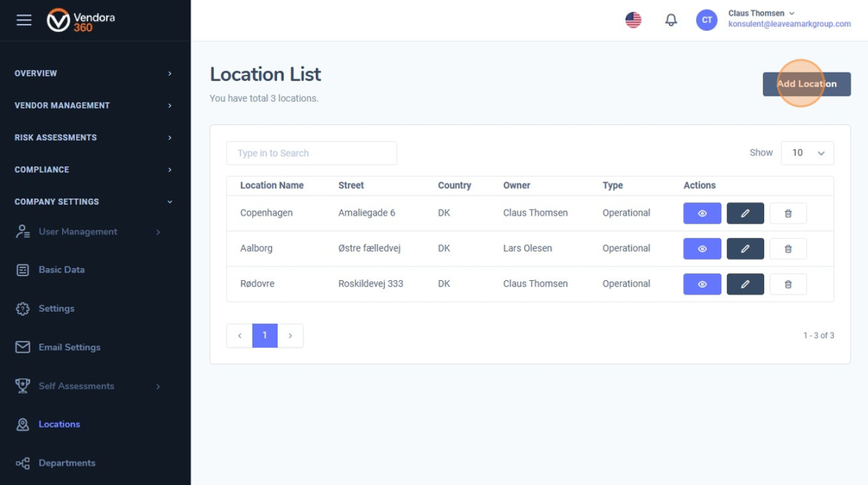
Task: Click the US flag language icon
Action: 633,20
